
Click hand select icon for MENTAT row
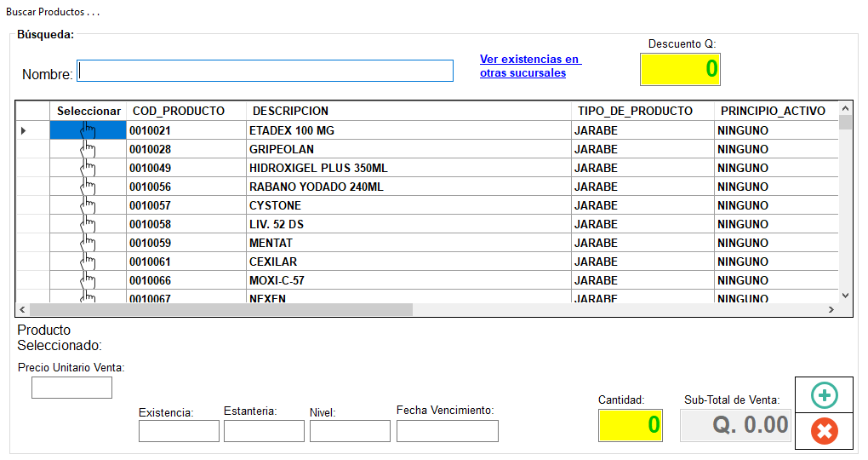pos(89,243)
